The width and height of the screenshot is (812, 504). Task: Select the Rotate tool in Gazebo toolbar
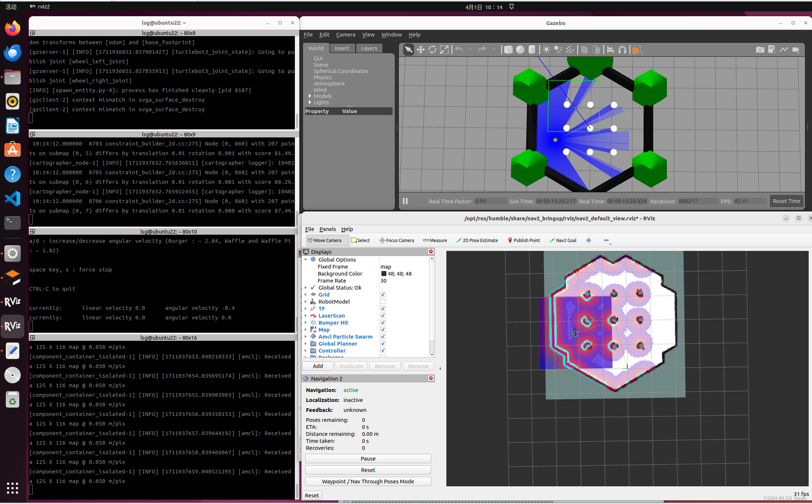pyautogui.click(x=432, y=50)
